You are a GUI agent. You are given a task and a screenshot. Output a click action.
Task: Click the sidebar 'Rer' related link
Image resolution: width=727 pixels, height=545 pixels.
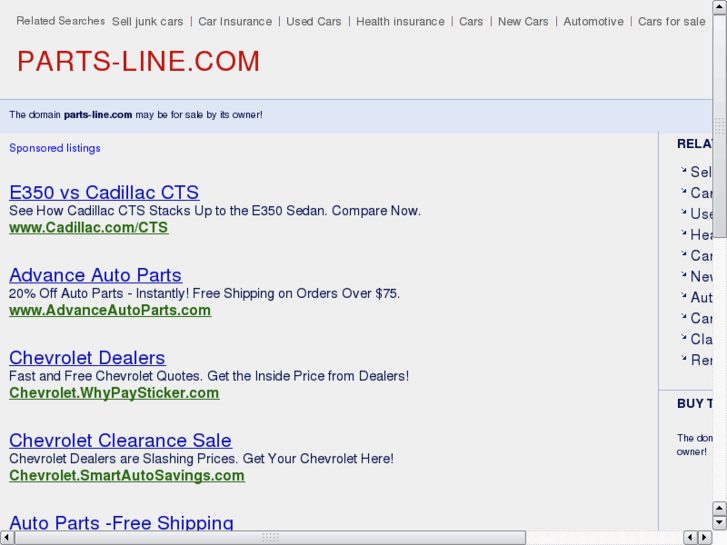tap(701, 360)
